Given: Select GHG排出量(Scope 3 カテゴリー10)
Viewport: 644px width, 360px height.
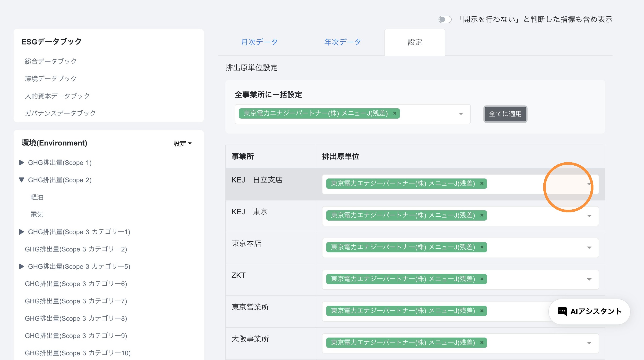Looking at the screenshot, I should (78, 353).
